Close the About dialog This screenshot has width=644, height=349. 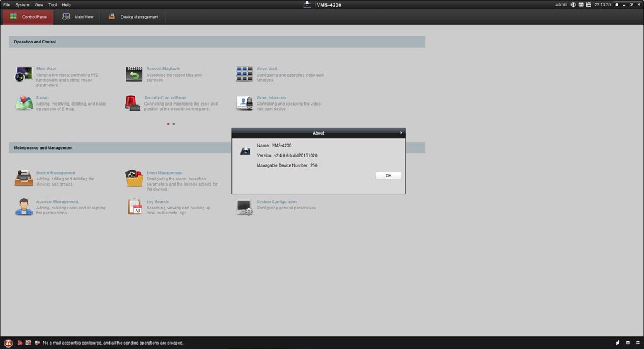[x=401, y=133]
